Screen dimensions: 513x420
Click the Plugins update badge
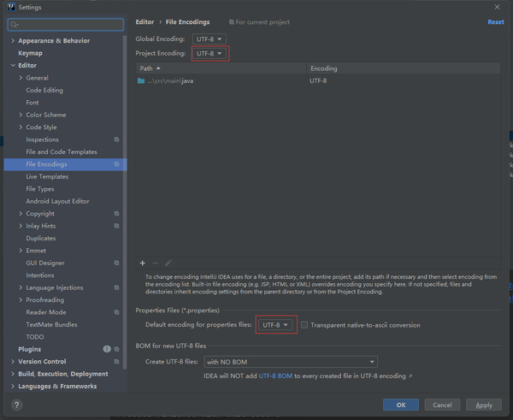(107, 349)
